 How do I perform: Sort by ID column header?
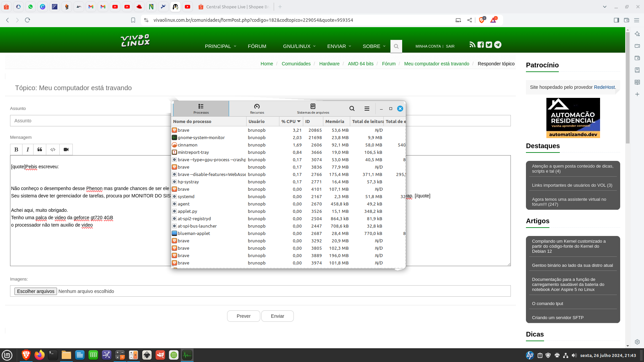click(x=313, y=121)
